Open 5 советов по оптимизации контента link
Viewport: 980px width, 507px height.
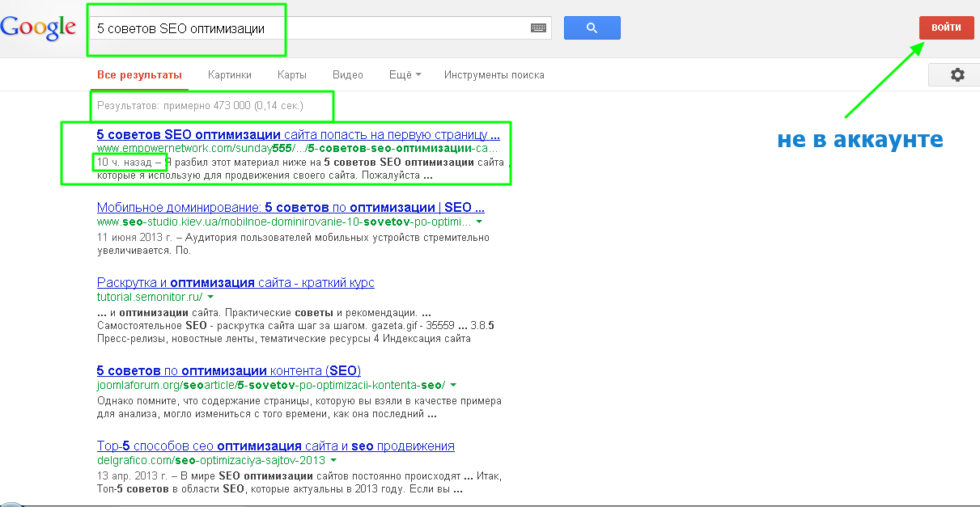(228, 370)
